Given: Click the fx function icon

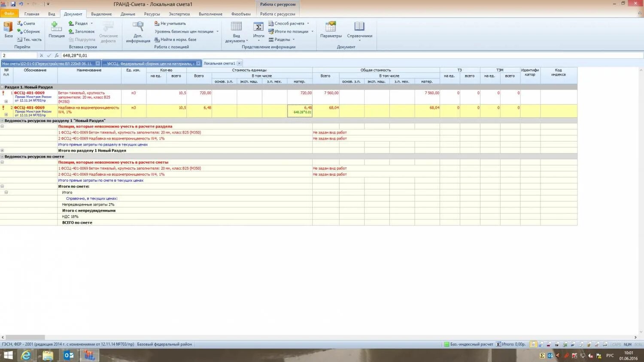Looking at the screenshot, I should click(x=57, y=55).
